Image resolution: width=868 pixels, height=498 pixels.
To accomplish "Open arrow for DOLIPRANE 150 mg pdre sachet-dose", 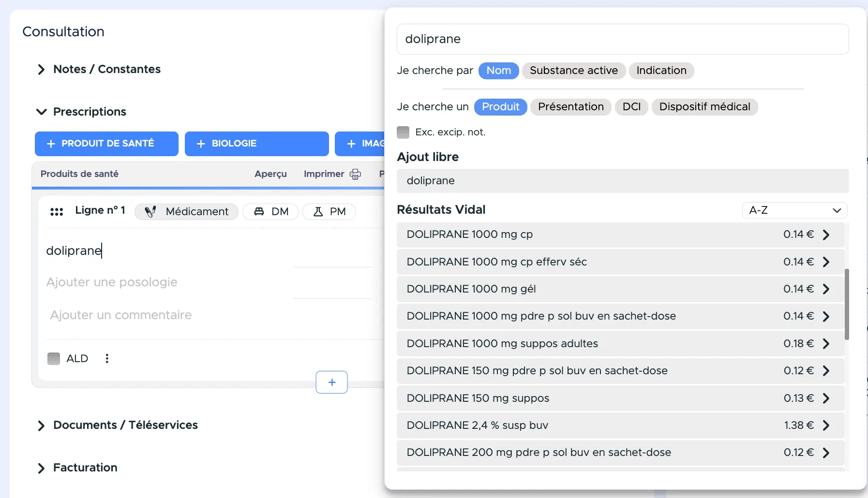I will (826, 370).
